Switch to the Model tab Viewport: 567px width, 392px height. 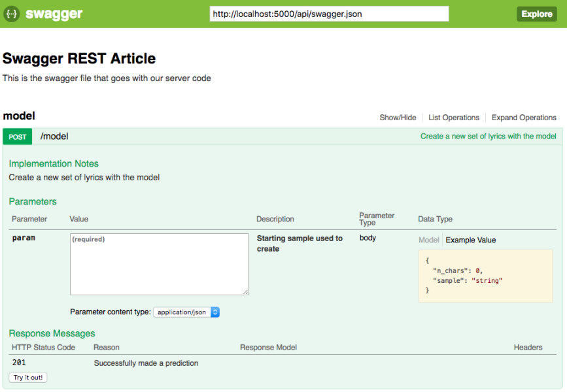point(428,240)
